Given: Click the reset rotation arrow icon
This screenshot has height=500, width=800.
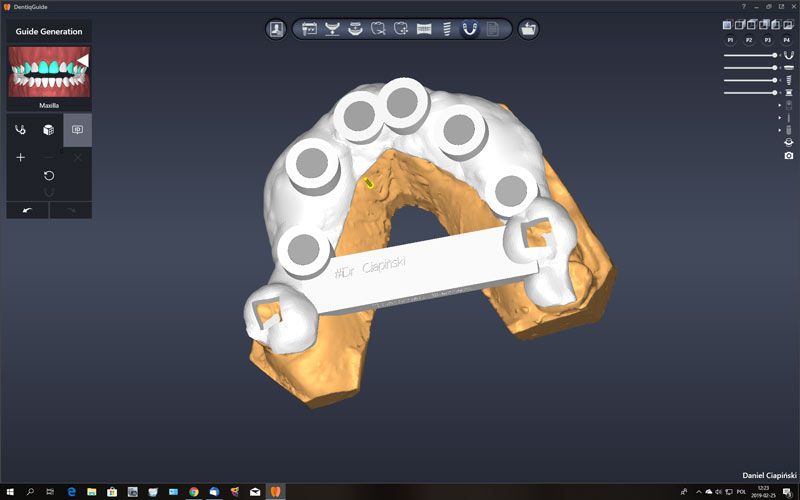Looking at the screenshot, I should (x=49, y=175).
